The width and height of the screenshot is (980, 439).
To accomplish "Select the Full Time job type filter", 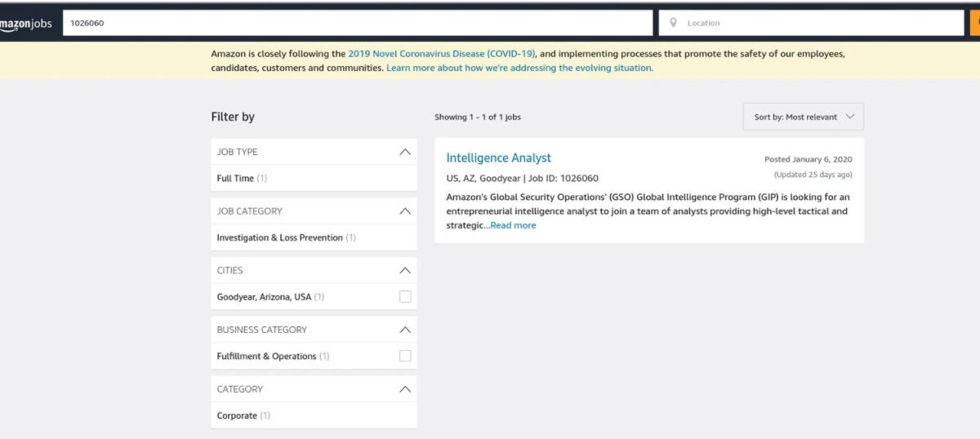I will pos(242,178).
